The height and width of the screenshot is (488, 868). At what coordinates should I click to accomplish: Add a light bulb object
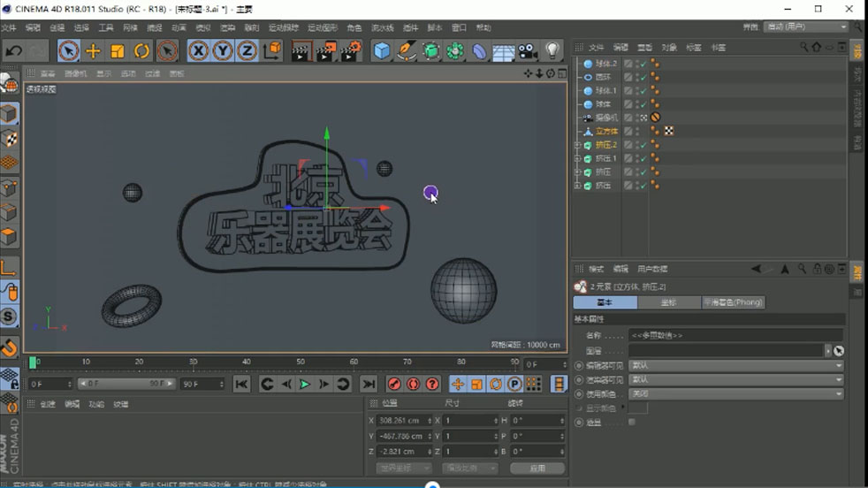click(x=552, y=51)
